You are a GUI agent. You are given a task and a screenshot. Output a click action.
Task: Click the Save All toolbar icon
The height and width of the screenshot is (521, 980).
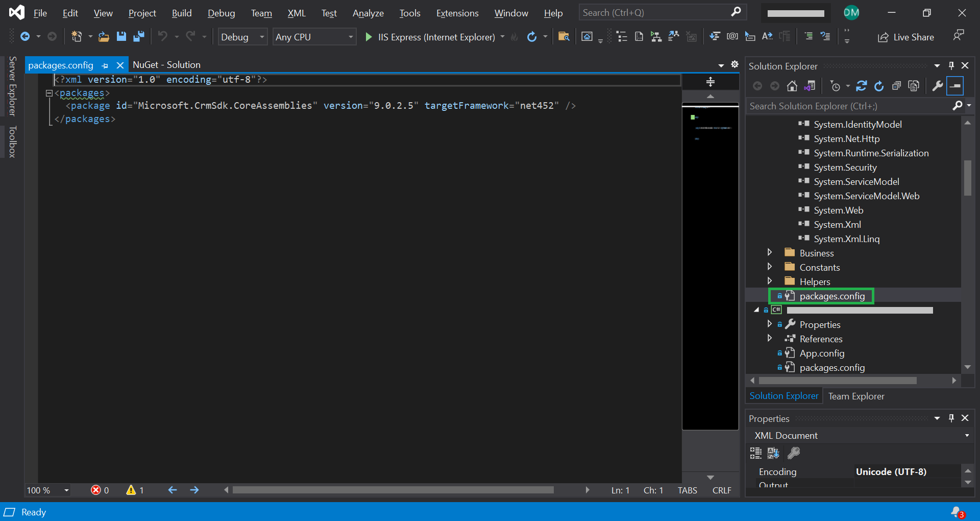pos(138,37)
